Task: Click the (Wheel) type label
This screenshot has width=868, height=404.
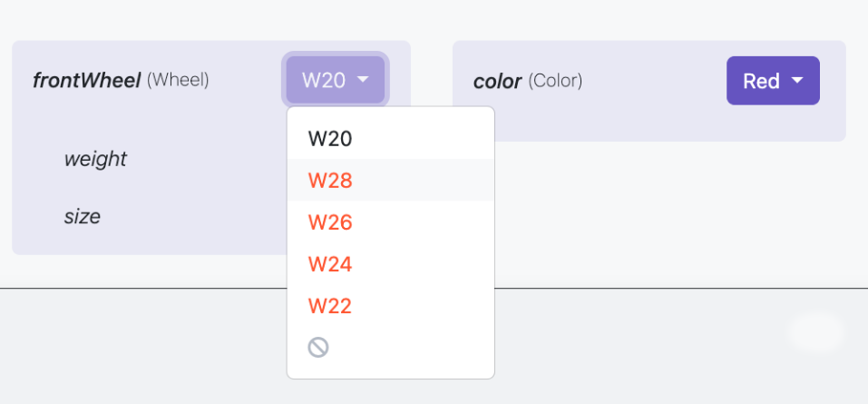Action: click(x=178, y=81)
